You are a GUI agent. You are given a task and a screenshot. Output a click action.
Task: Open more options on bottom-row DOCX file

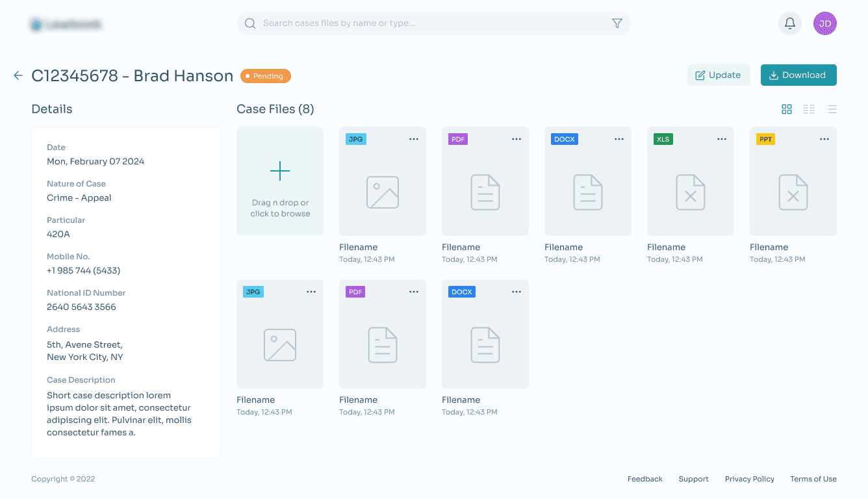pos(517,292)
